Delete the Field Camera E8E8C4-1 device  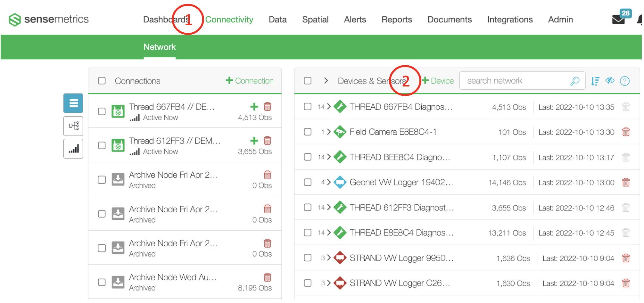point(626,132)
